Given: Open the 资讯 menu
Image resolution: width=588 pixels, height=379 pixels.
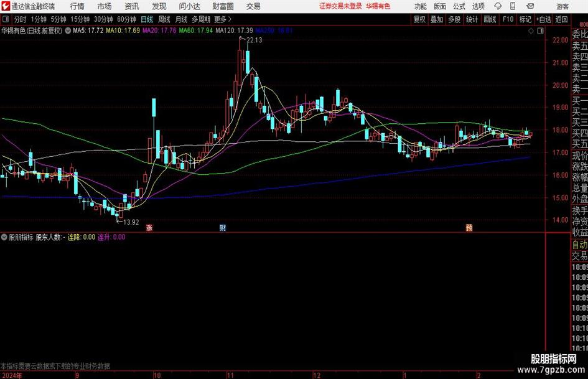Looking at the screenshot, I should click(132, 6).
